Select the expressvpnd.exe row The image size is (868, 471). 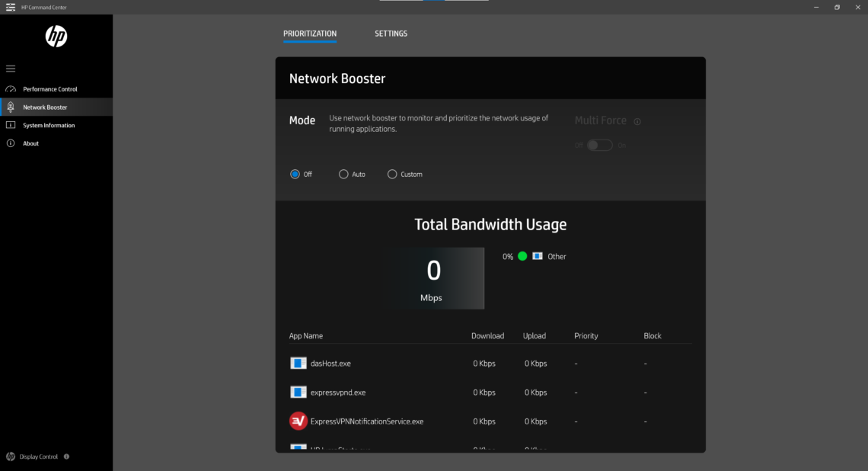[338, 392]
